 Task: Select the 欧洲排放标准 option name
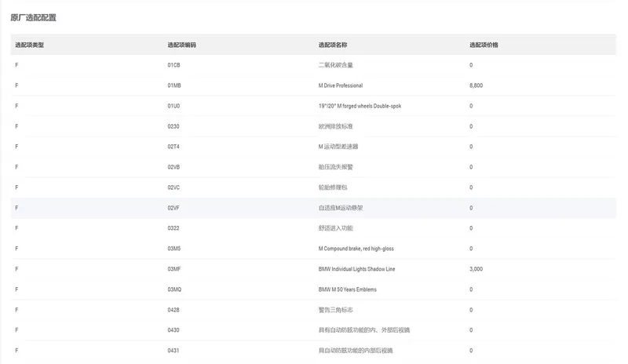(x=336, y=126)
